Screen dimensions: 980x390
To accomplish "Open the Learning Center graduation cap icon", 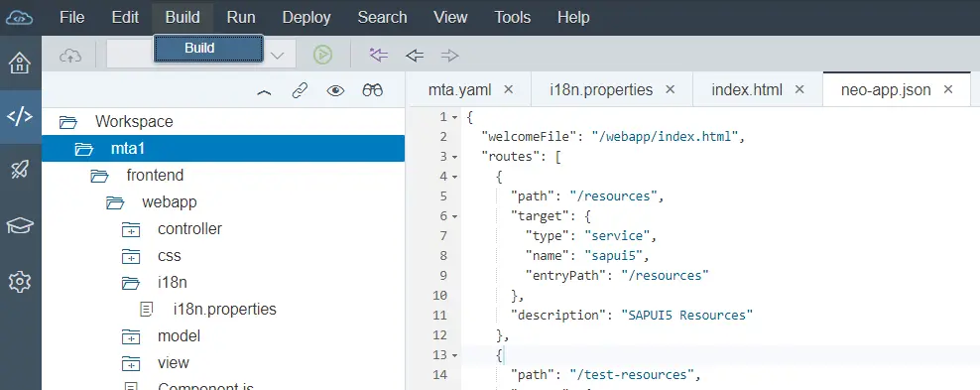I will pyautogui.click(x=20, y=225).
